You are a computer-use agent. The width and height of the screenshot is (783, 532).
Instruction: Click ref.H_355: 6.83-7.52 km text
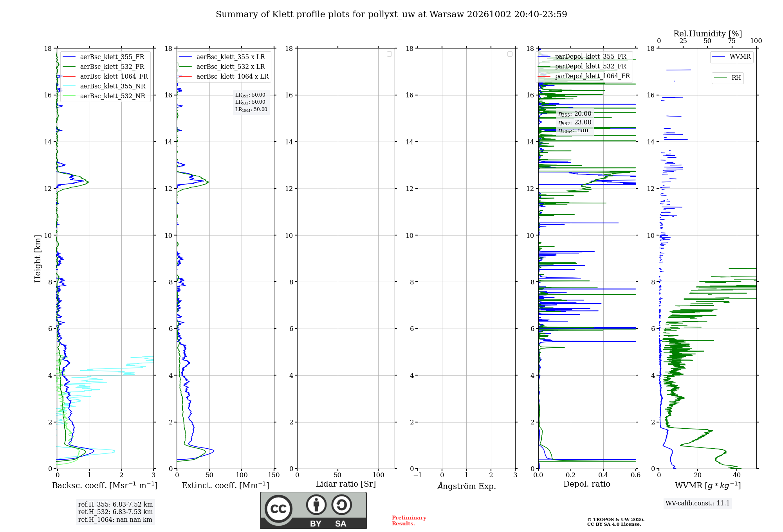coord(115,505)
